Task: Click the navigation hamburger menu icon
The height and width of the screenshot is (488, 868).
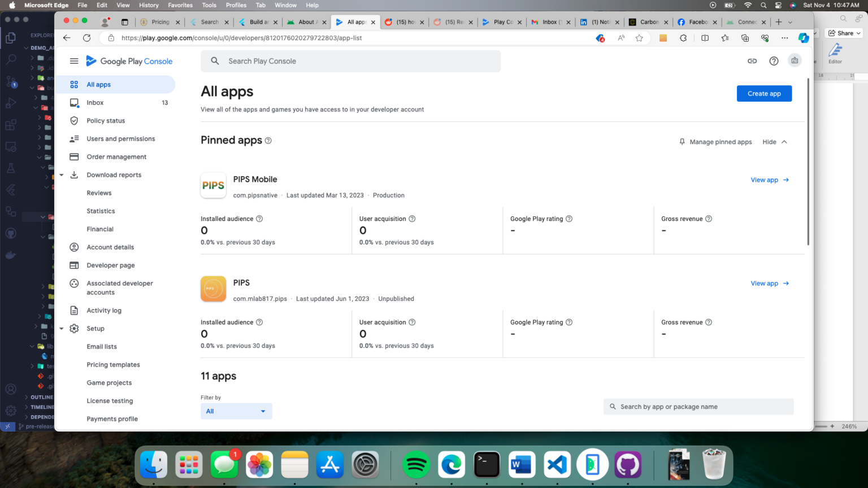Action: [x=74, y=61]
